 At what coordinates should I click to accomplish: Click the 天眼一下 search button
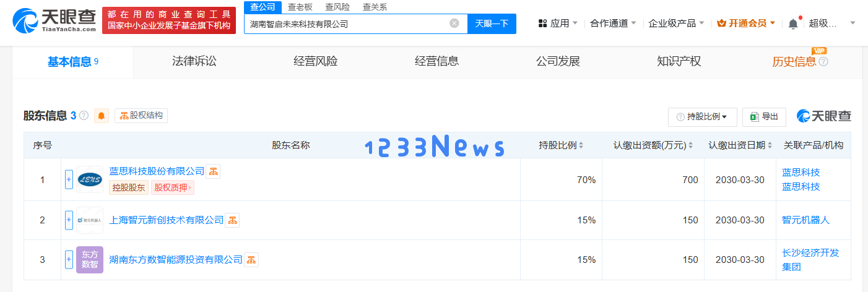[x=492, y=24]
